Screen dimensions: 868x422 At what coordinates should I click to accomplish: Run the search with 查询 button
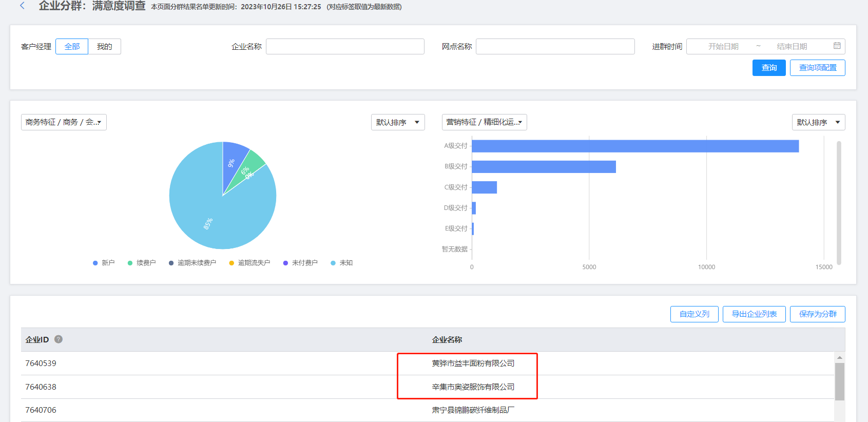click(x=769, y=68)
